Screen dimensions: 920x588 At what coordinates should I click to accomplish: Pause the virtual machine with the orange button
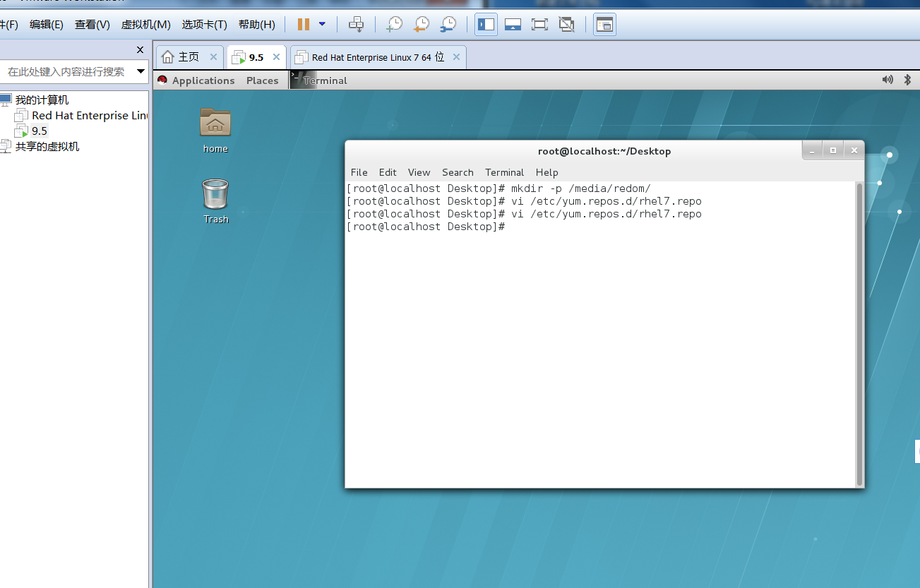point(304,25)
